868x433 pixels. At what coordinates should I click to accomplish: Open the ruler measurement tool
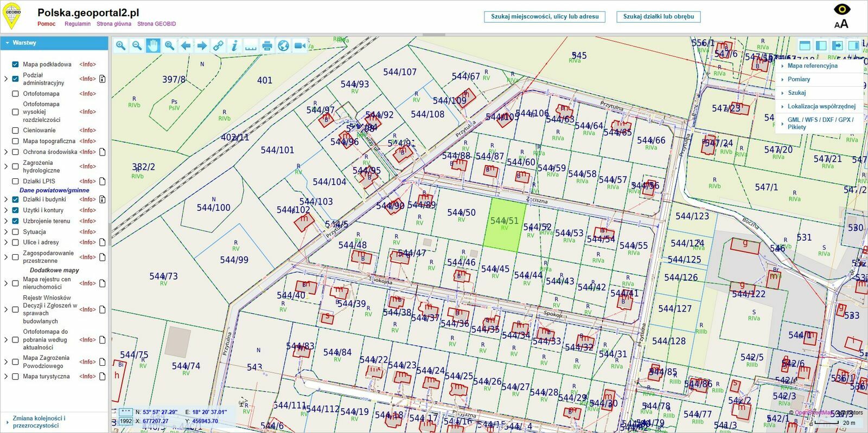pyautogui.click(x=251, y=46)
